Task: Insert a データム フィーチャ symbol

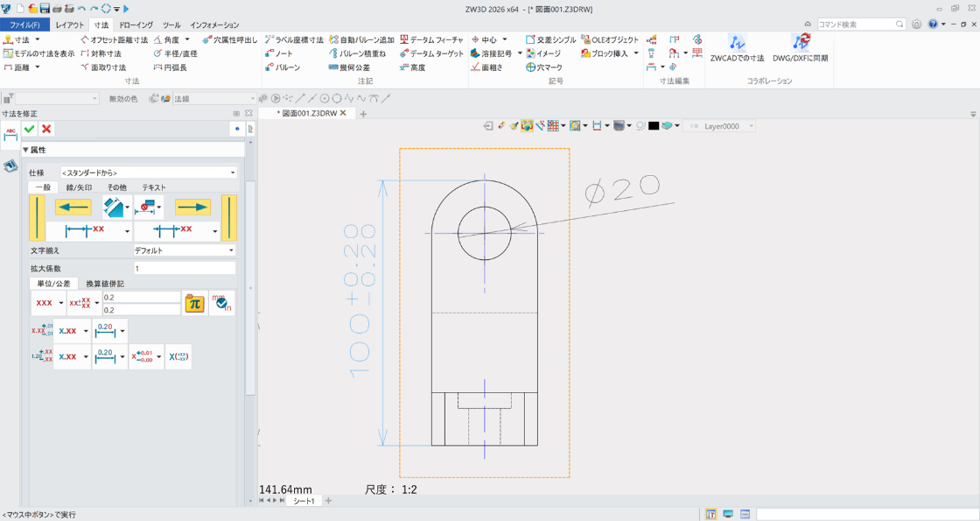Action: 432,40
